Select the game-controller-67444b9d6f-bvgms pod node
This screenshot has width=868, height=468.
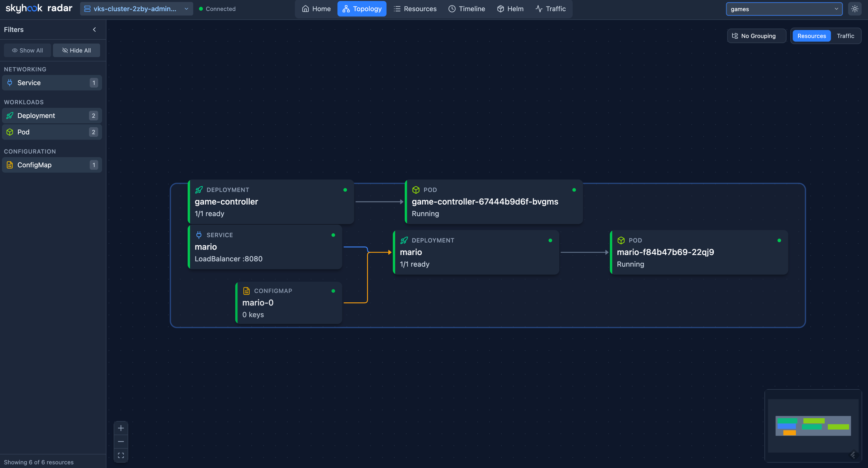click(x=494, y=202)
